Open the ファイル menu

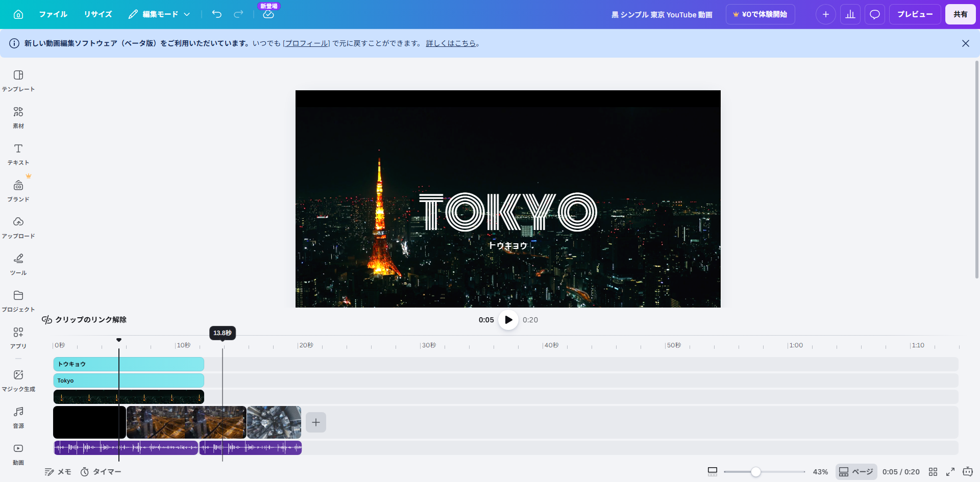pyautogui.click(x=53, y=14)
